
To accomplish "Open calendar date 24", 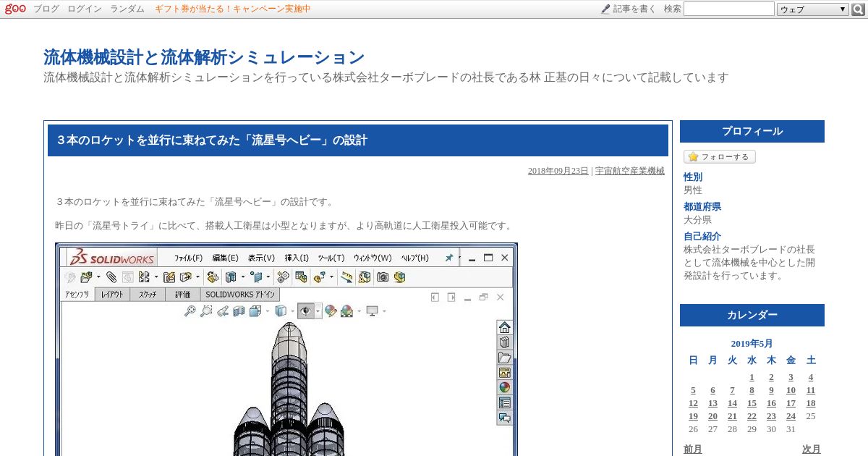I will point(791,416).
